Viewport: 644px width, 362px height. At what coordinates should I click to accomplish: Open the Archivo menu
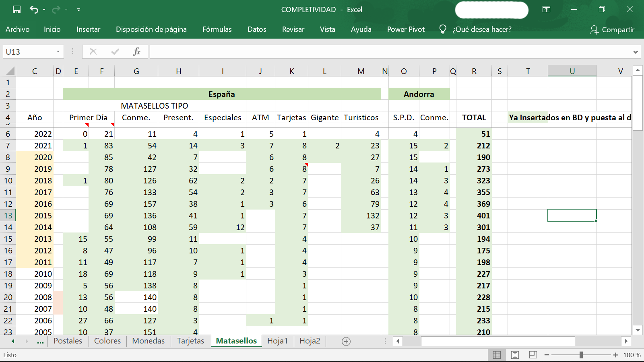[17, 29]
